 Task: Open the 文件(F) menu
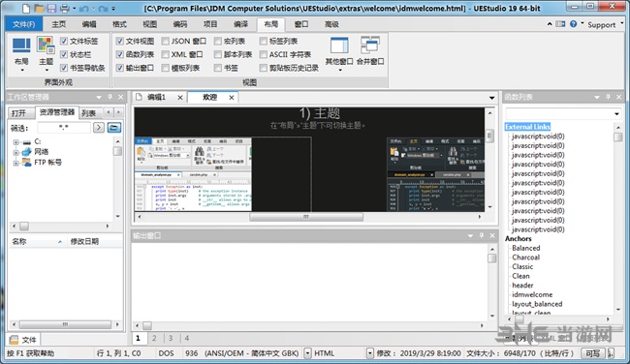pos(23,24)
